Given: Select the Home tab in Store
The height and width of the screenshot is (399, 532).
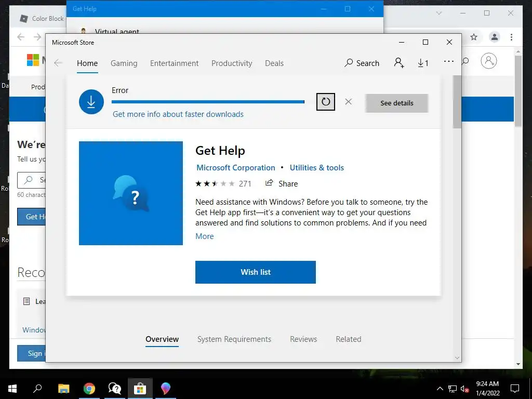Looking at the screenshot, I should (x=87, y=63).
